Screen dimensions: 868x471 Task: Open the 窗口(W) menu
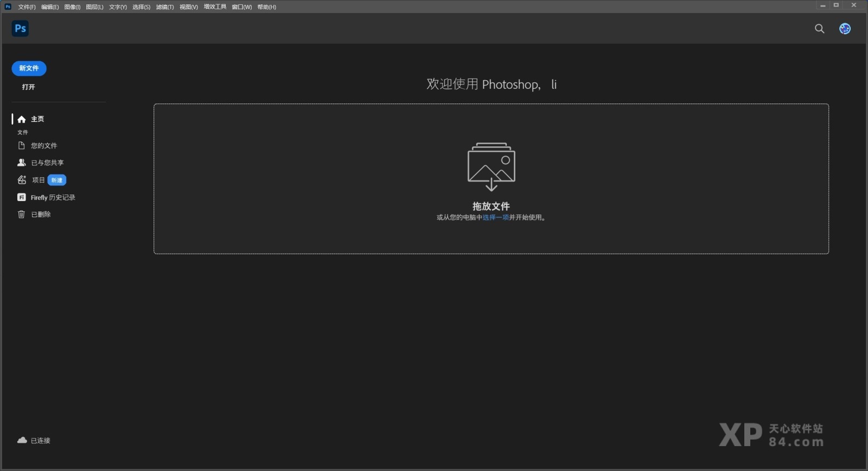pyautogui.click(x=242, y=7)
